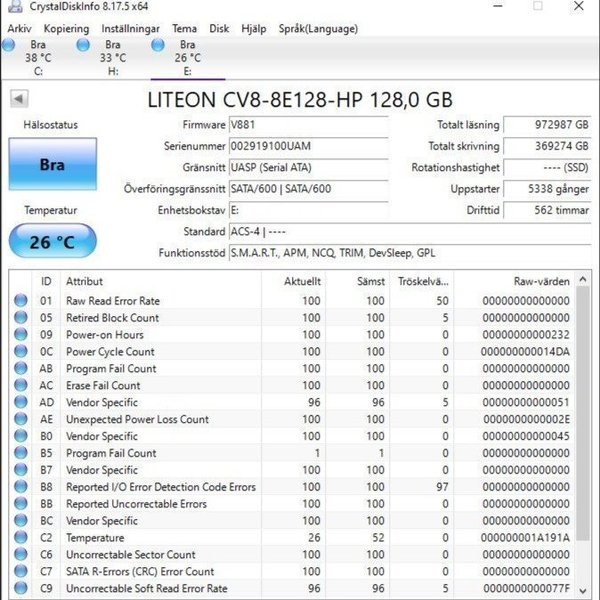Click the scrollbar up arrow
The width and height of the screenshot is (600, 600).
coord(583,279)
